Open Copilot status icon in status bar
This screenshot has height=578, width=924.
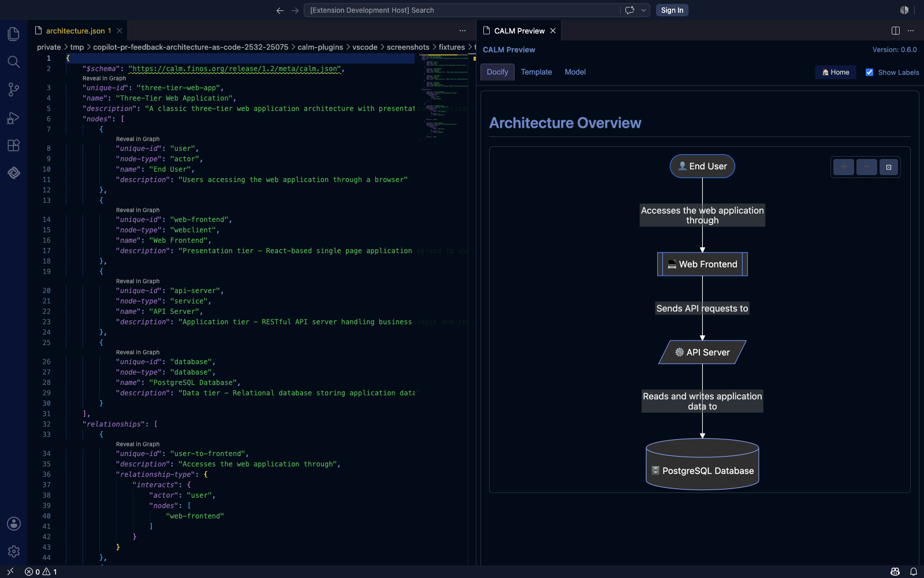point(895,572)
